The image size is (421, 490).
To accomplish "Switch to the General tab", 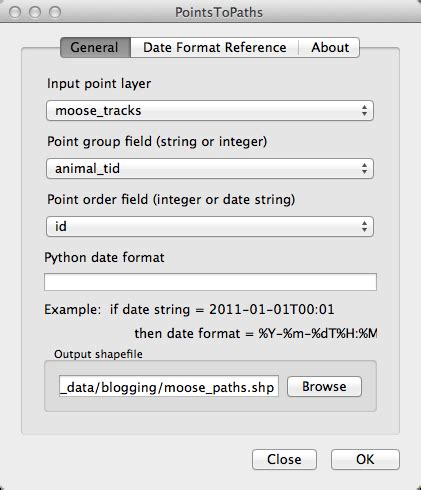I will (95, 47).
